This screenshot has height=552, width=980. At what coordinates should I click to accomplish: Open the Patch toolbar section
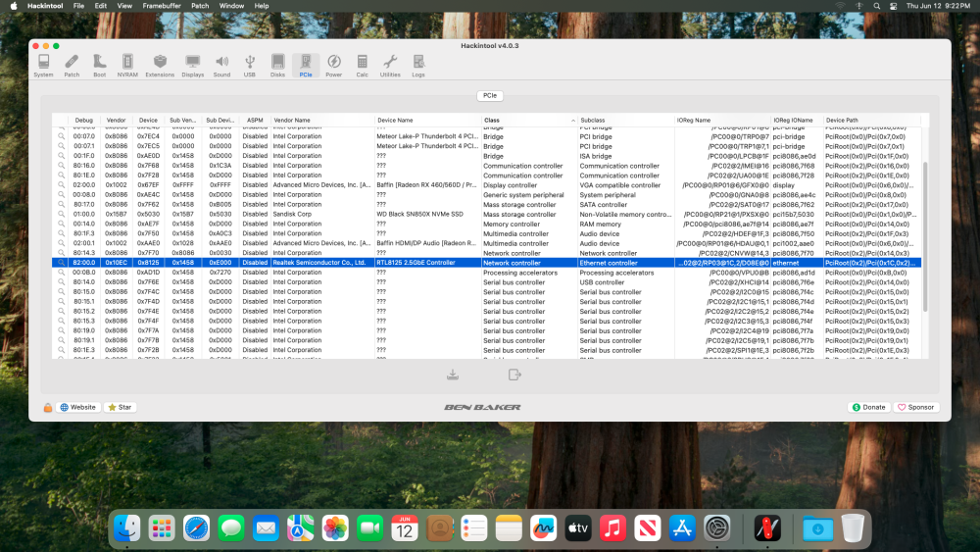tap(72, 66)
